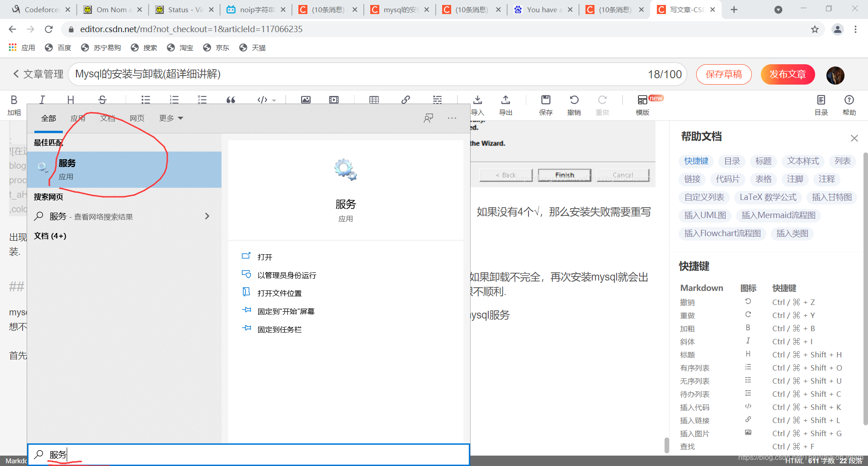This screenshot has height=466, width=868.
Task: Click the Windows search box with 服务
Action: point(249,455)
